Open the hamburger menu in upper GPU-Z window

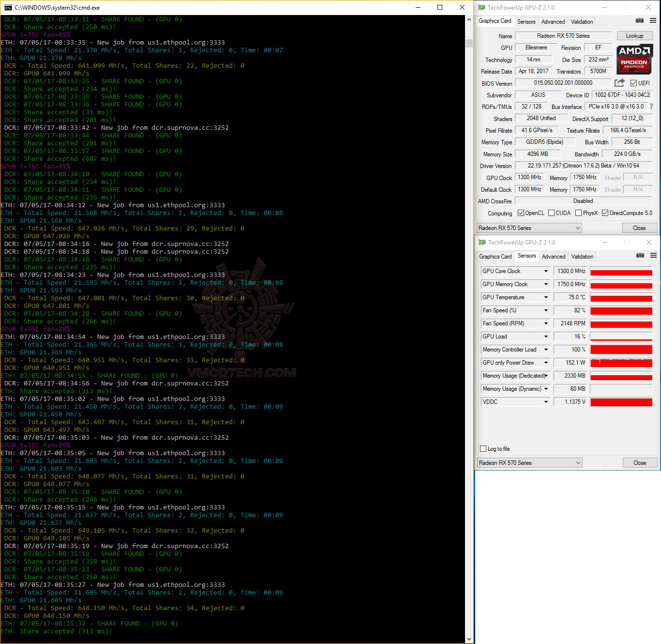653,20
